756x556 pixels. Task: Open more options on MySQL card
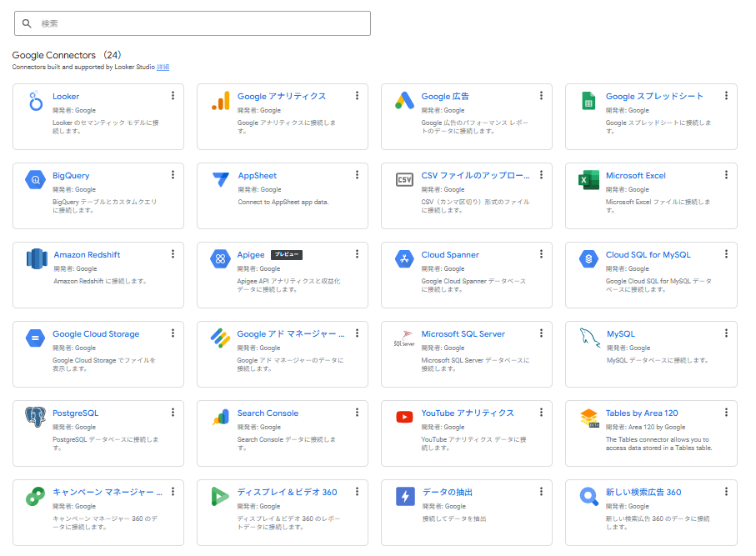pyautogui.click(x=726, y=333)
